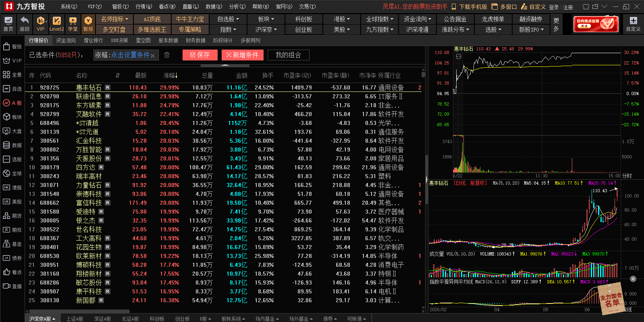Image resolution: width=644 pixels, height=322 pixels.
Task: Select the 创业板 bottom tab
Action: (182, 319)
